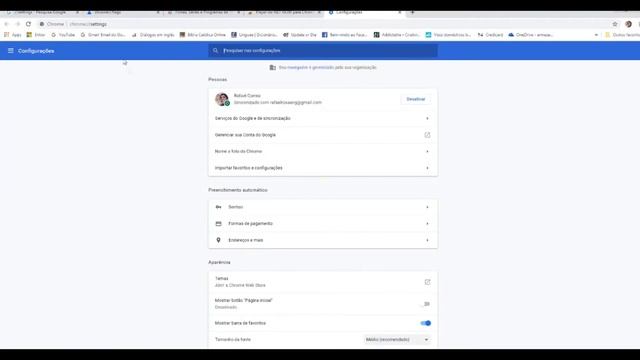Image resolution: width=640 pixels, height=360 pixels.
Task: Go back with the browser back arrow
Action: (7, 24)
